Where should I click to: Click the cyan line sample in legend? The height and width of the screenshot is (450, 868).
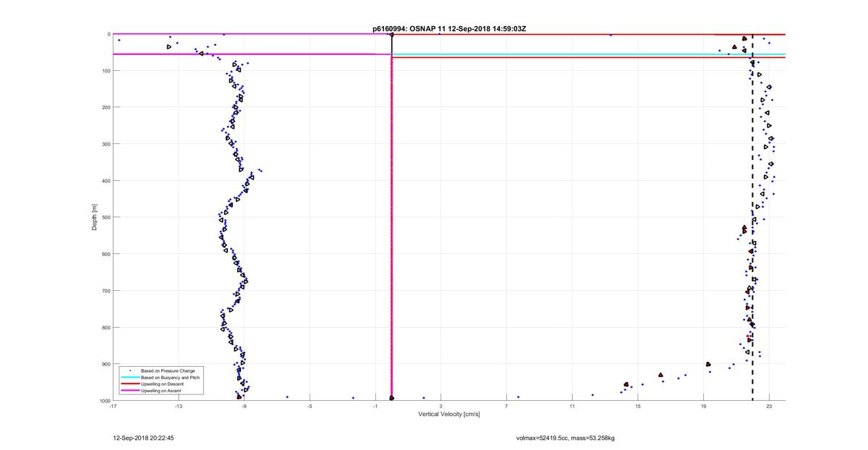pyautogui.click(x=129, y=378)
